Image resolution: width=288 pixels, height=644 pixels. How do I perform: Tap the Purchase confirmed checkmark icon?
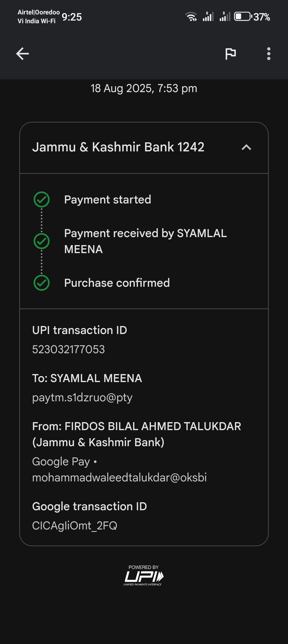[x=42, y=283]
